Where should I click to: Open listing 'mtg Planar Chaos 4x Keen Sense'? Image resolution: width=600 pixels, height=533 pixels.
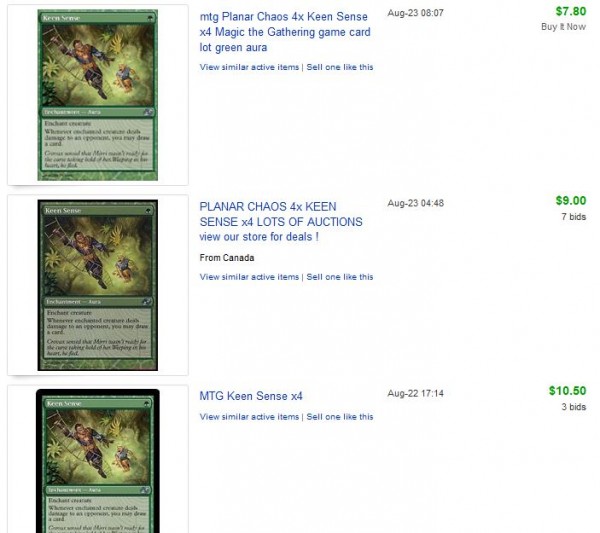[x=285, y=32]
